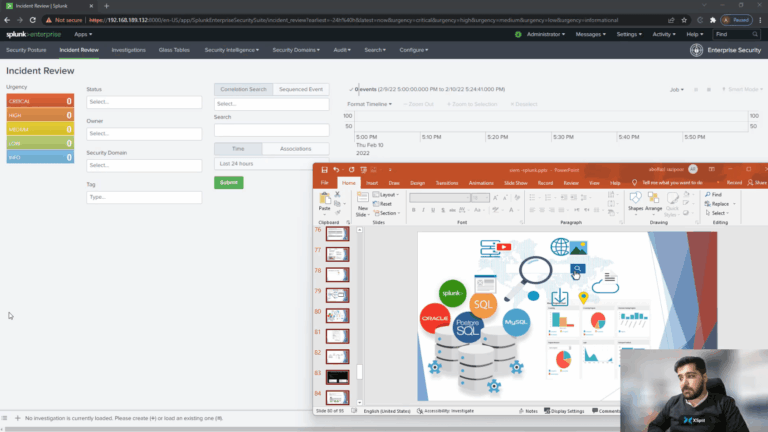Viewport: 768px width, 432px height.
Task: Open the Apps dropdown in Splunk header
Action: (83, 34)
